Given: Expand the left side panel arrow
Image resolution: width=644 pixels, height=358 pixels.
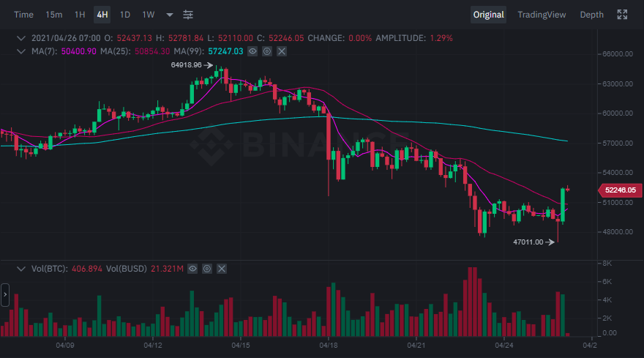Looking at the screenshot, I should [4, 296].
